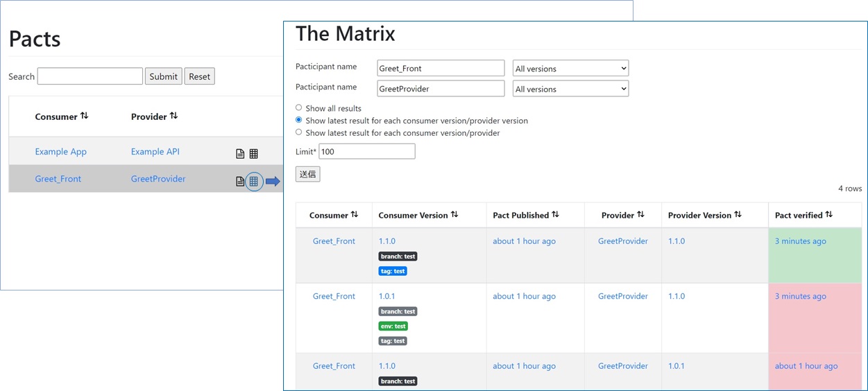
Task: Sort Pacts list by Provider arrows icon
Action: (173, 116)
